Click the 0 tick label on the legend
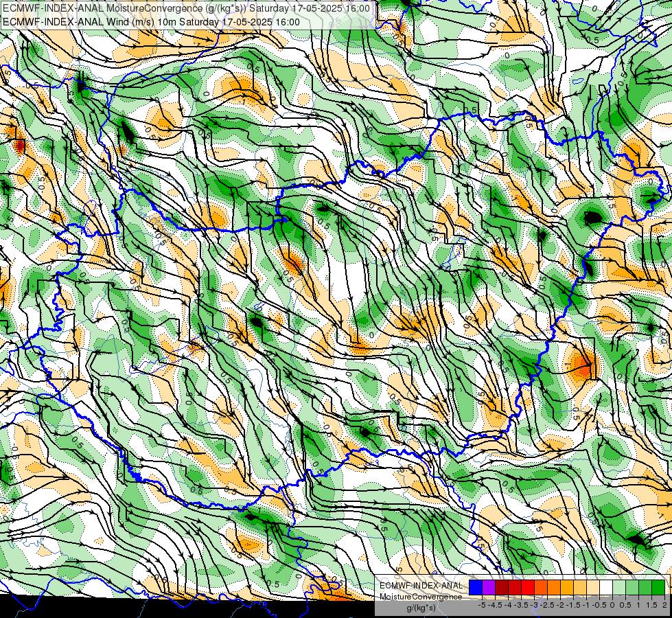The width and height of the screenshot is (672, 618). (x=612, y=605)
